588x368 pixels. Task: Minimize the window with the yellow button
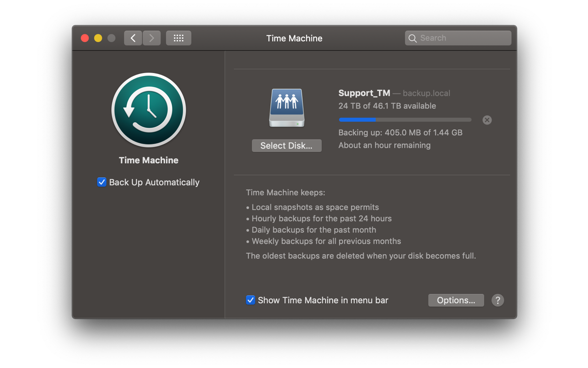pos(98,38)
